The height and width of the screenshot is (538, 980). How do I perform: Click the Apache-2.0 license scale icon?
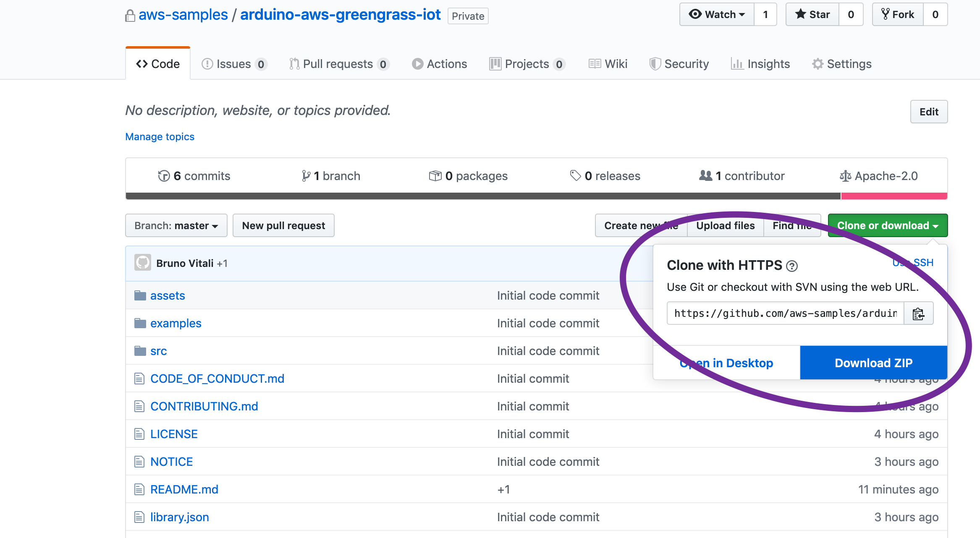(845, 176)
